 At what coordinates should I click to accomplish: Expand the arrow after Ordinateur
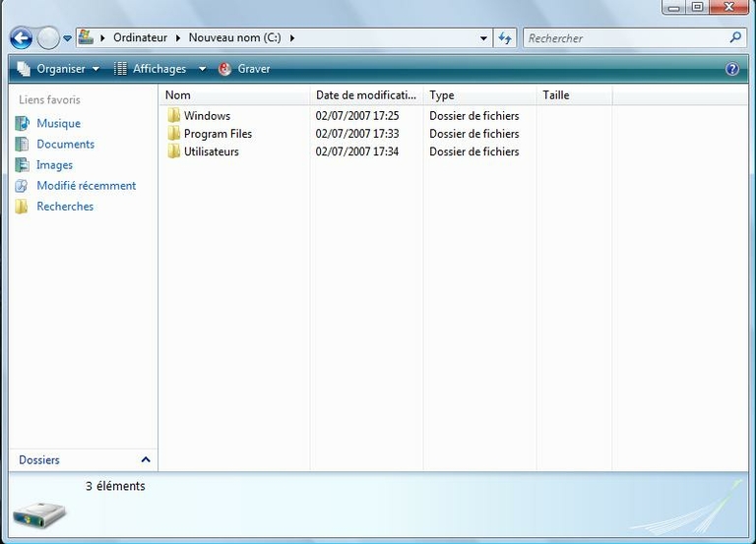[x=178, y=37]
